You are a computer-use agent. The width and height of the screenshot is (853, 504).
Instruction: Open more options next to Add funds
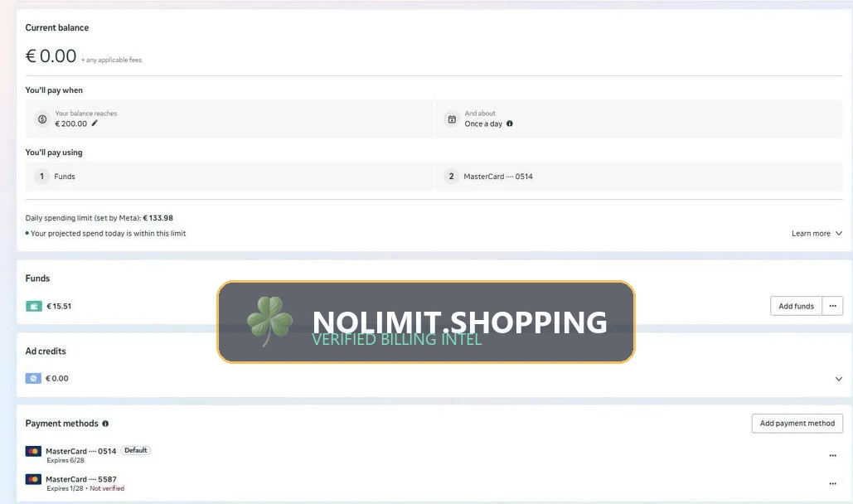point(832,306)
